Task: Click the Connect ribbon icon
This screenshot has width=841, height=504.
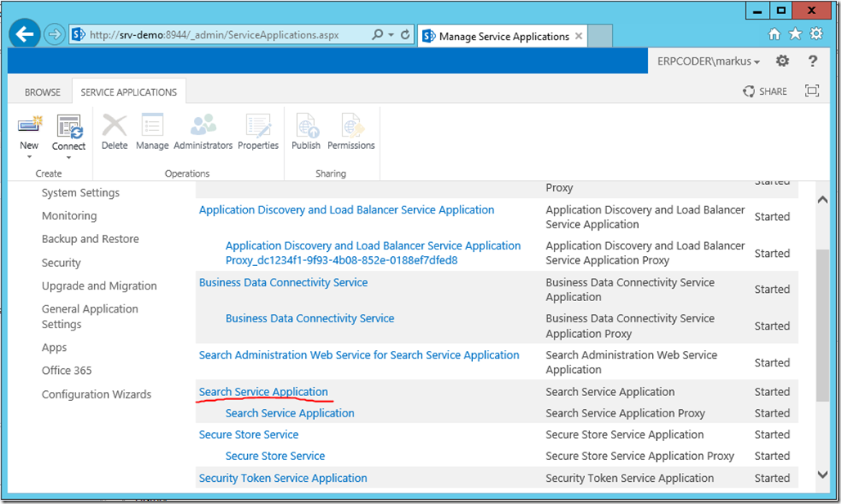Action: coord(69,127)
